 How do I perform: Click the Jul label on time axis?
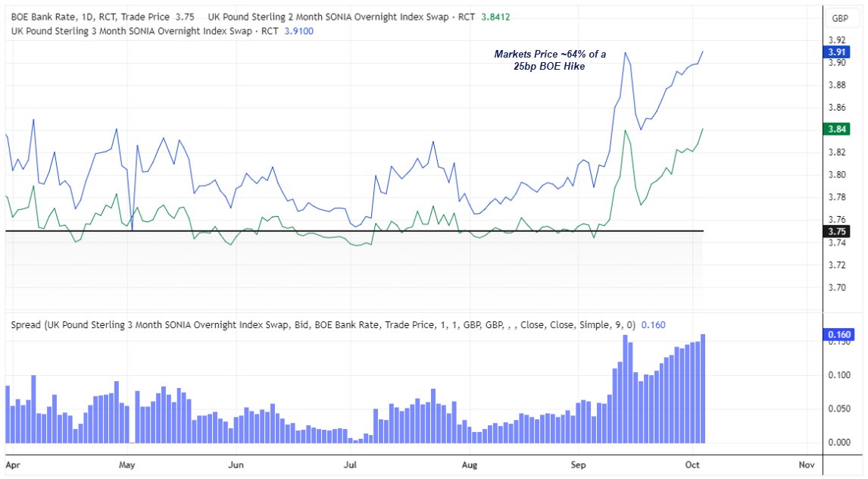(x=350, y=465)
